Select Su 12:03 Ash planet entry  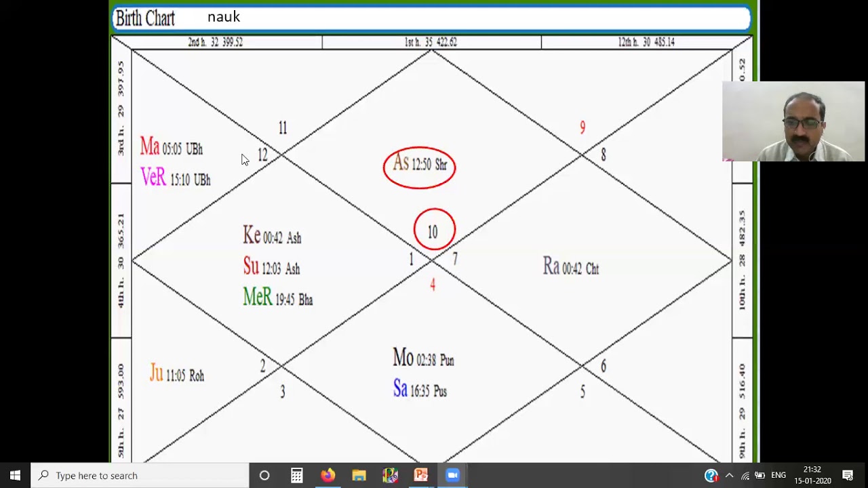pos(271,267)
